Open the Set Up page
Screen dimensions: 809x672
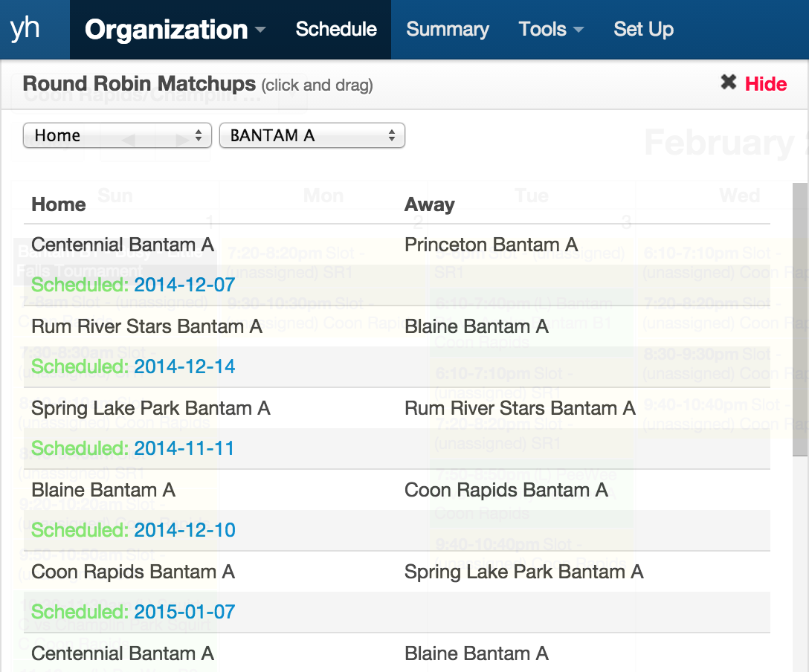tap(643, 30)
